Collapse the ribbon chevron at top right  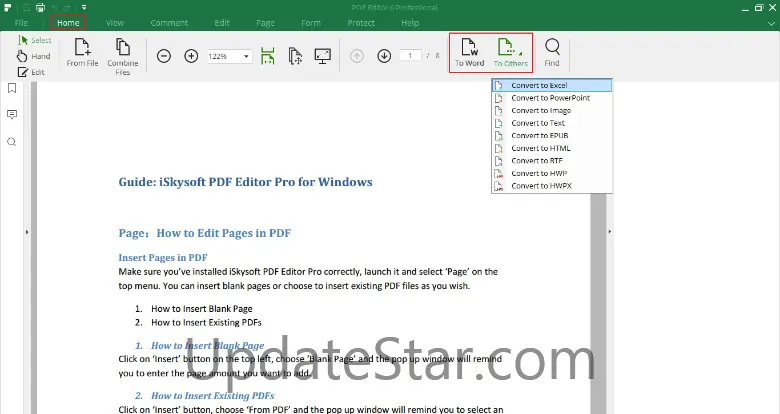771,23
